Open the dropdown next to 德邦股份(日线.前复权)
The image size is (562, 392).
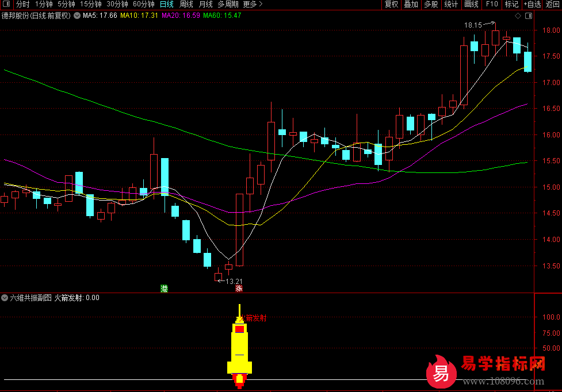tap(77, 16)
